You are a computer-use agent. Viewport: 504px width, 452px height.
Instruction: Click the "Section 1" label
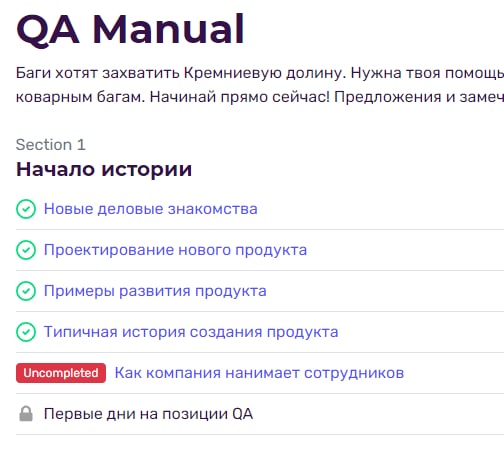[51, 145]
